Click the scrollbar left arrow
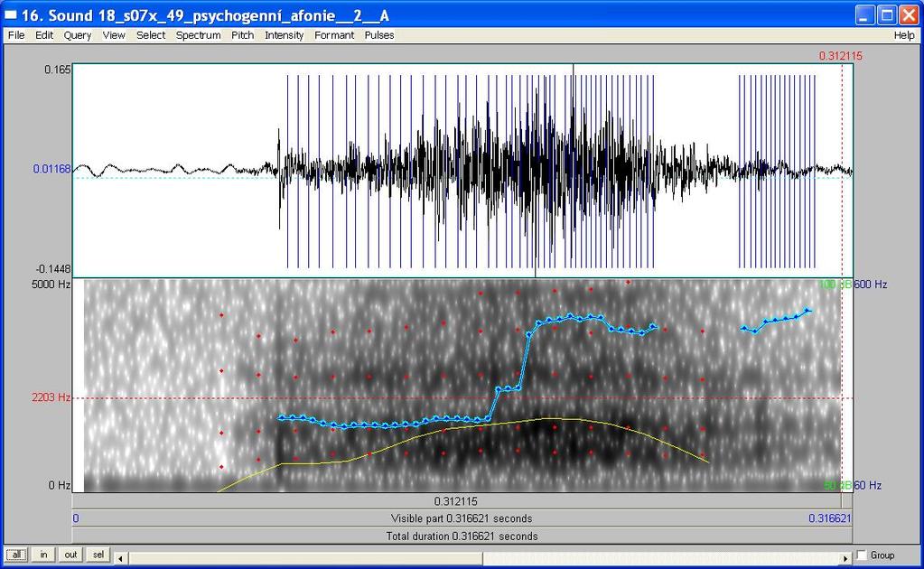The height and width of the screenshot is (569, 924). [120, 558]
